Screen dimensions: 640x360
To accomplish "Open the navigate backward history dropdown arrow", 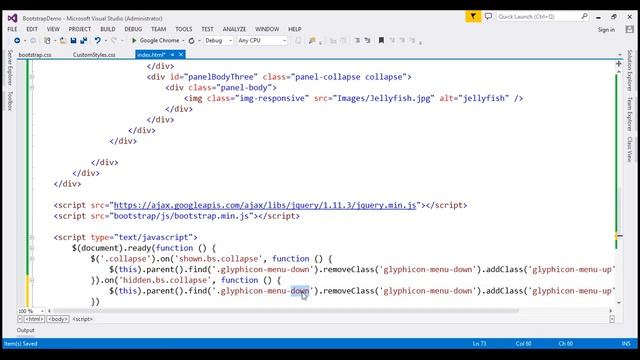I will click(x=25, y=41).
